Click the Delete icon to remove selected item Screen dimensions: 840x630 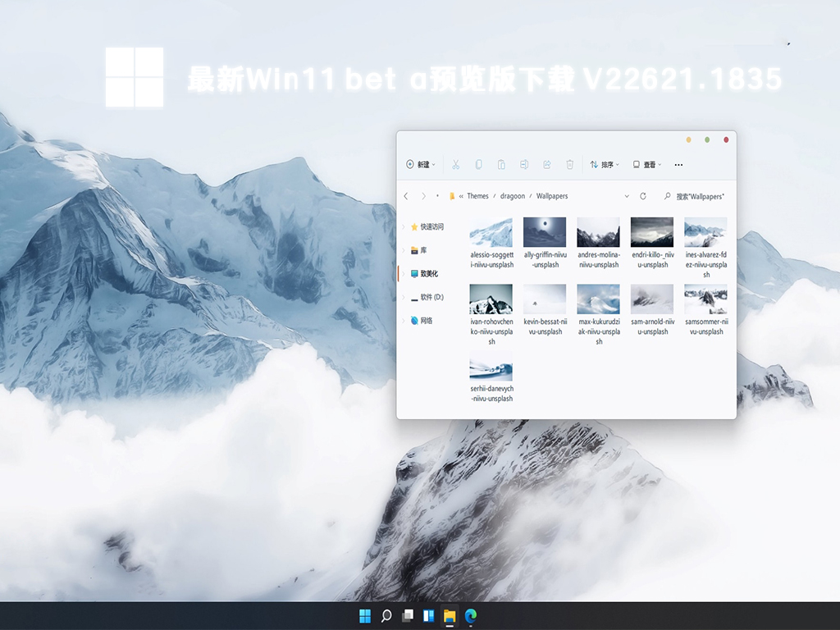tap(568, 164)
